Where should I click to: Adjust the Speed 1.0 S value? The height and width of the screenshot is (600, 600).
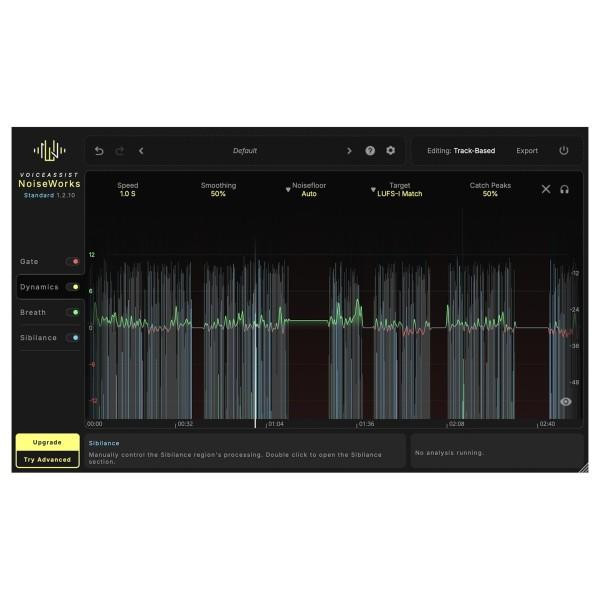click(x=127, y=194)
